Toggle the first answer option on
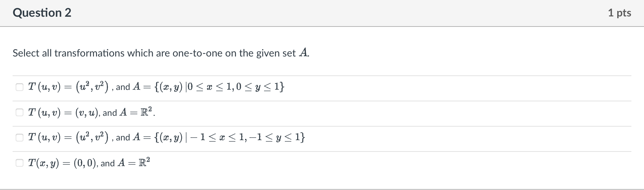 click(x=19, y=86)
